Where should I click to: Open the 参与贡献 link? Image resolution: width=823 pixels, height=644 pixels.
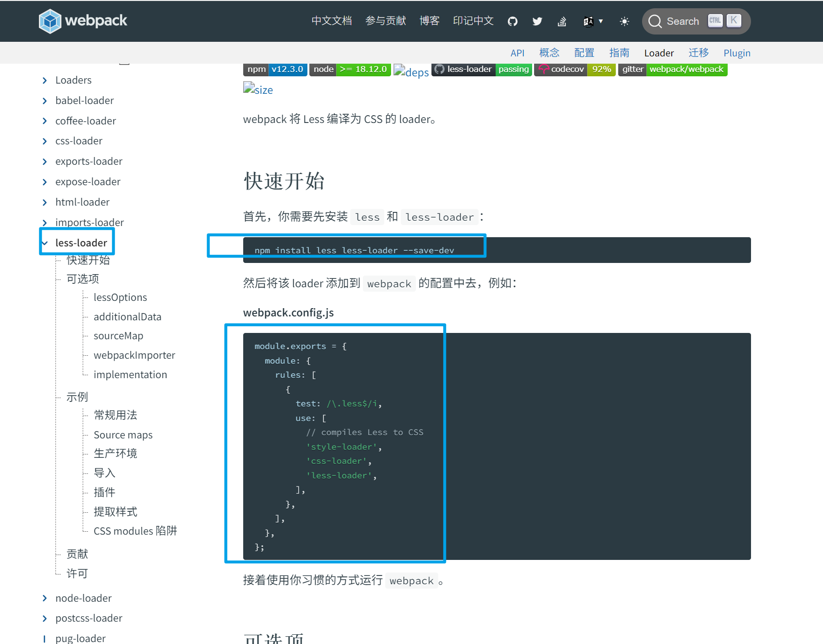click(385, 21)
